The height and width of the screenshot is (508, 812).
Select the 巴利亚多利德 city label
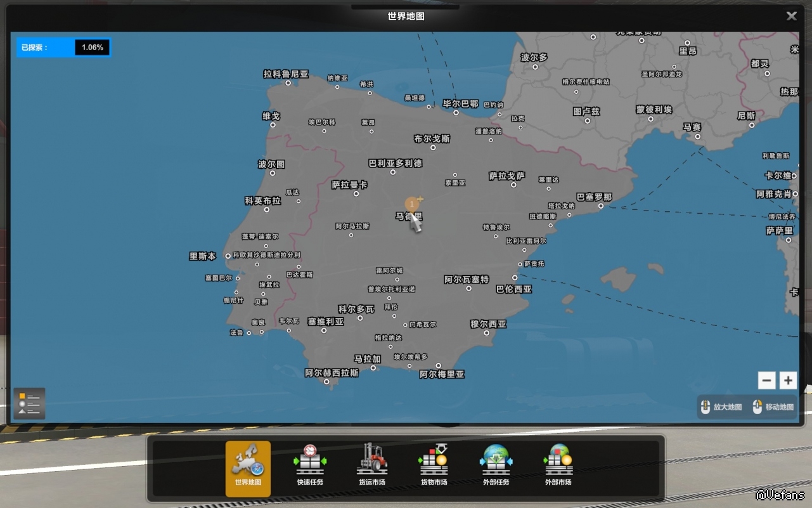(x=396, y=164)
